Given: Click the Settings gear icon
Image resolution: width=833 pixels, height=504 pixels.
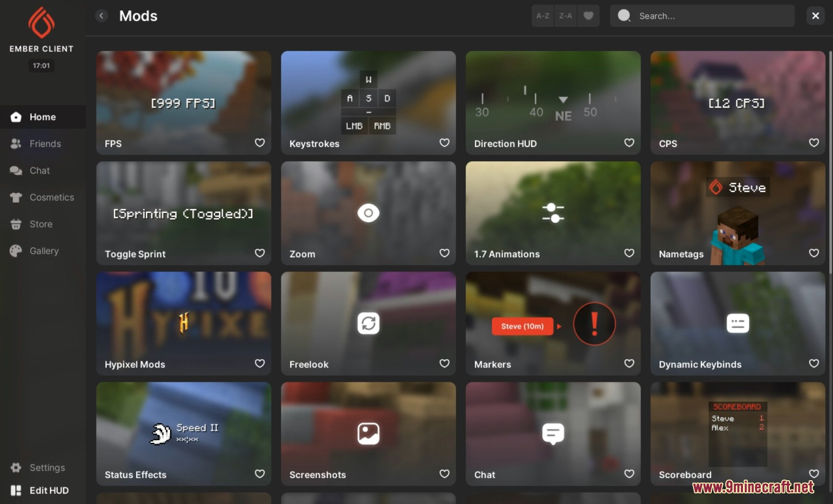Looking at the screenshot, I should tap(16, 467).
